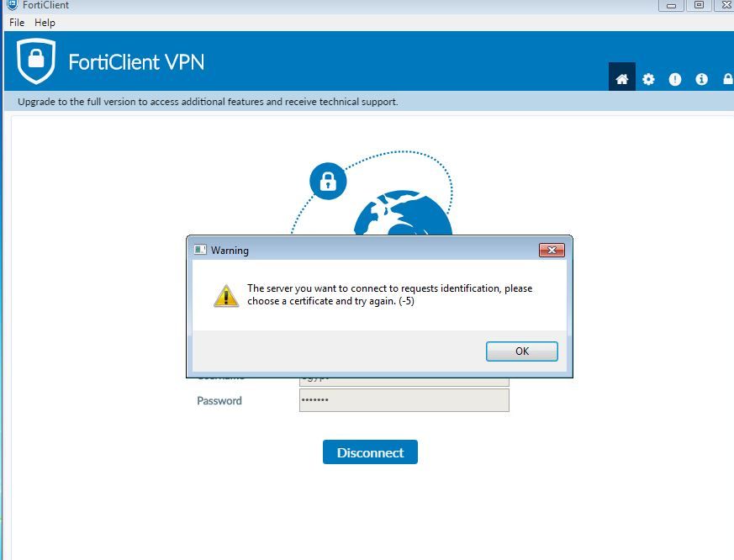Click the yellow warning triangle icon
The height and width of the screenshot is (560, 734).
click(x=226, y=295)
